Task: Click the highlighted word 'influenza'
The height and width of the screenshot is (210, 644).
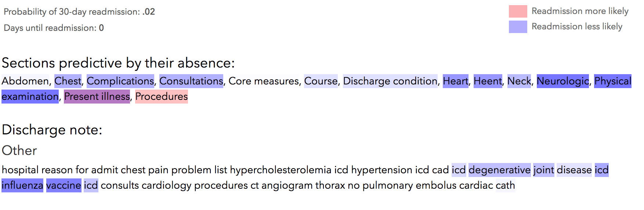Action: click(22, 185)
